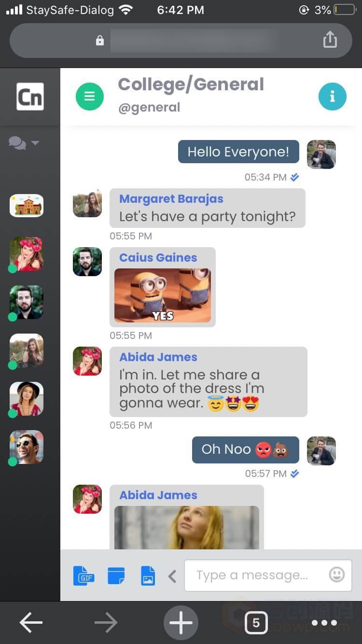Collapse attachment options with left chevron

tap(172, 575)
